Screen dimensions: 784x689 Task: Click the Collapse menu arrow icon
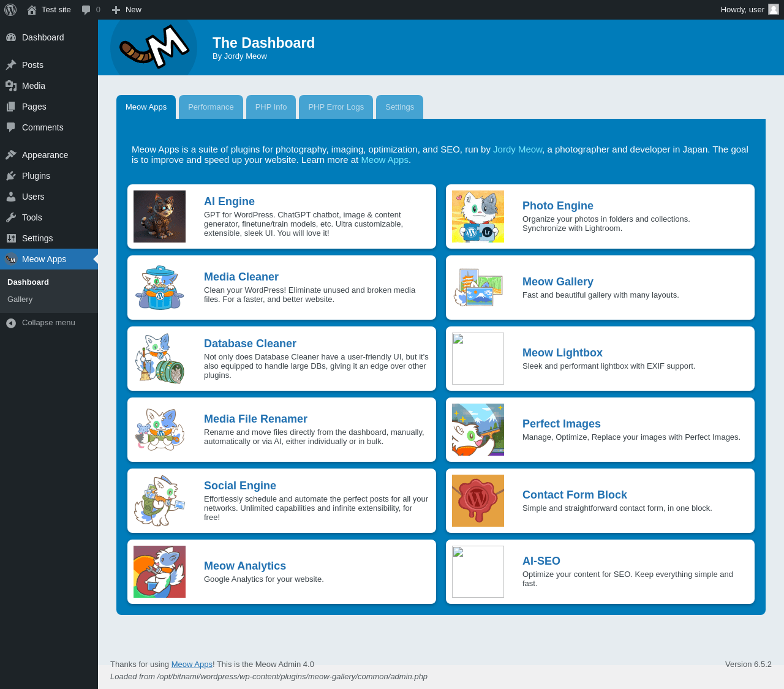tap(11, 323)
